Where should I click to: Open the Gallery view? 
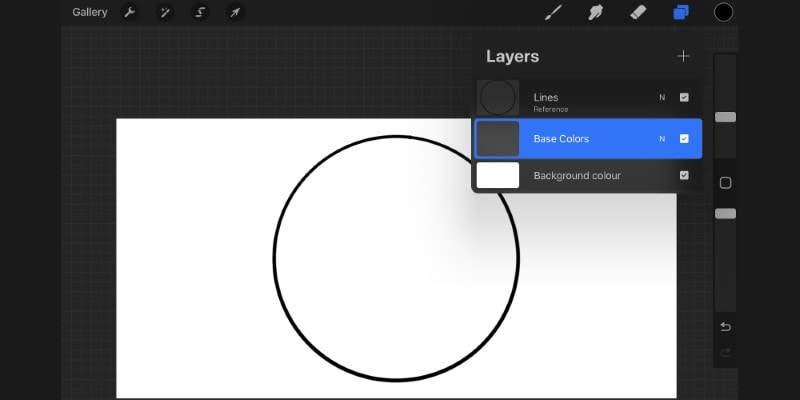pyautogui.click(x=90, y=12)
